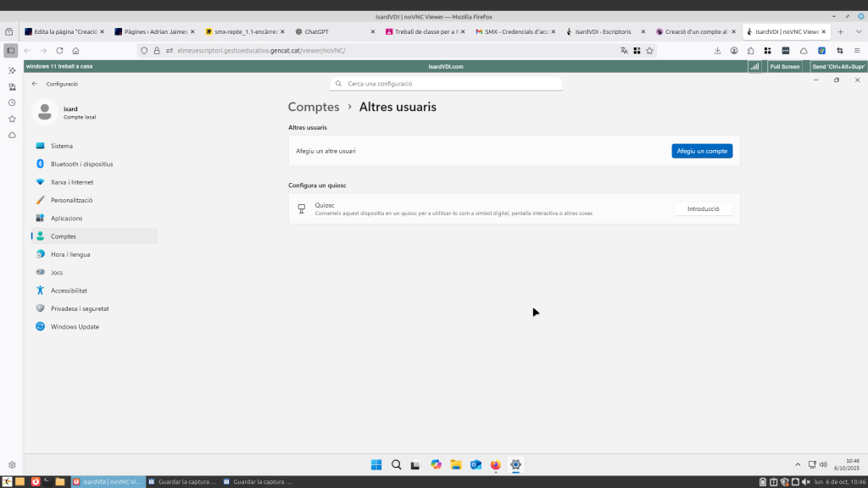This screenshot has width=868, height=488.
Task: Click the Cerca una configuració search field
Action: tap(446, 84)
